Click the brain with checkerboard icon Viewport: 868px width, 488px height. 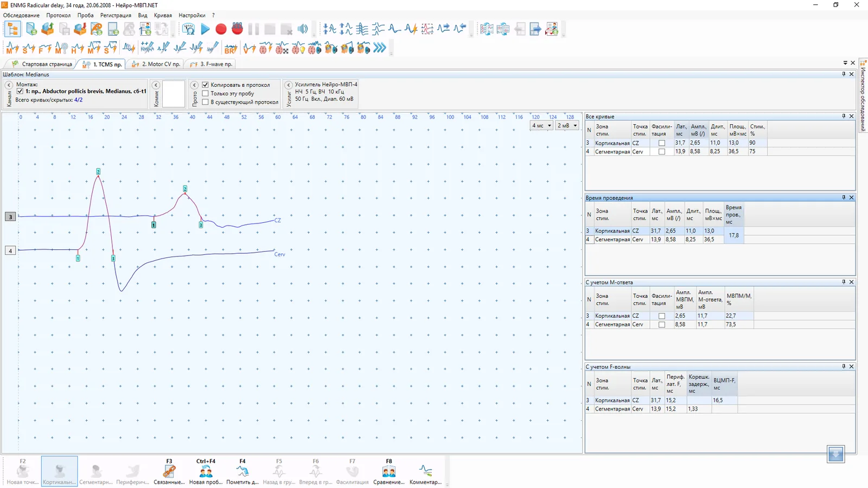click(282, 48)
